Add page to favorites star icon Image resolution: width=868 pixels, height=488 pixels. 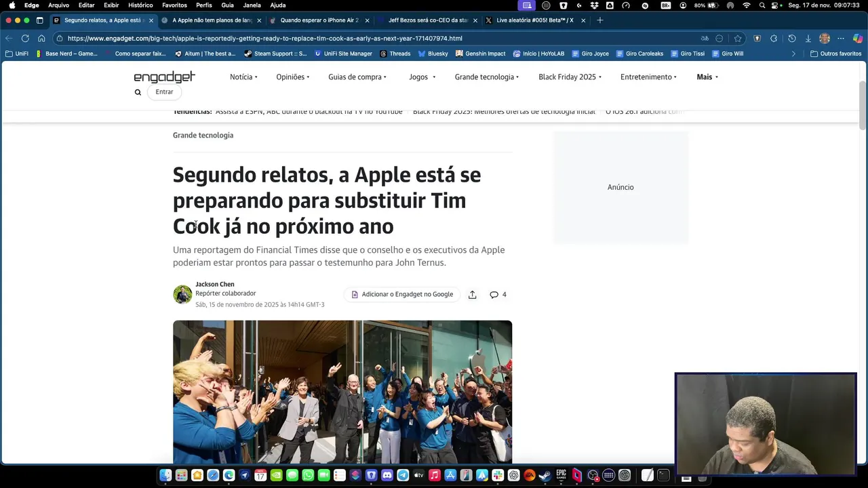pyautogui.click(x=738, y=39)
